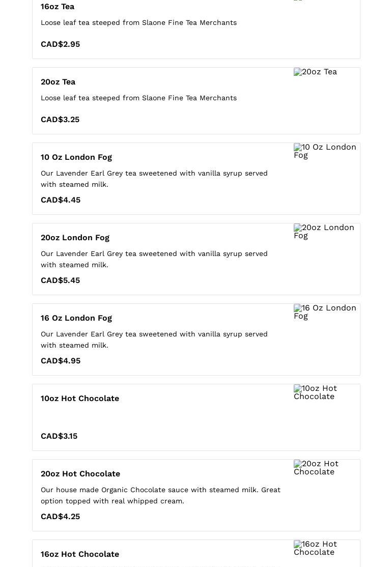Choose the 10 Oz London Fog title

[x=76, y=157]
